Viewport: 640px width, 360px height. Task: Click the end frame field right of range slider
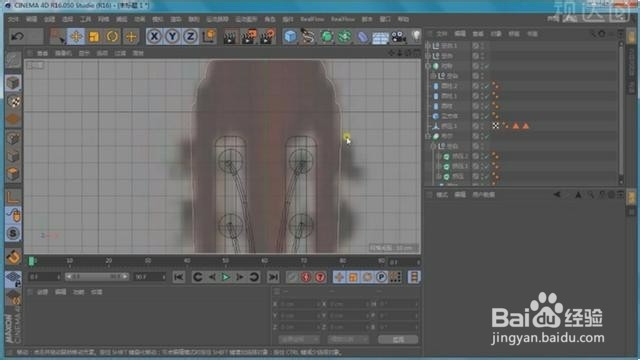(x=149, y=277)
